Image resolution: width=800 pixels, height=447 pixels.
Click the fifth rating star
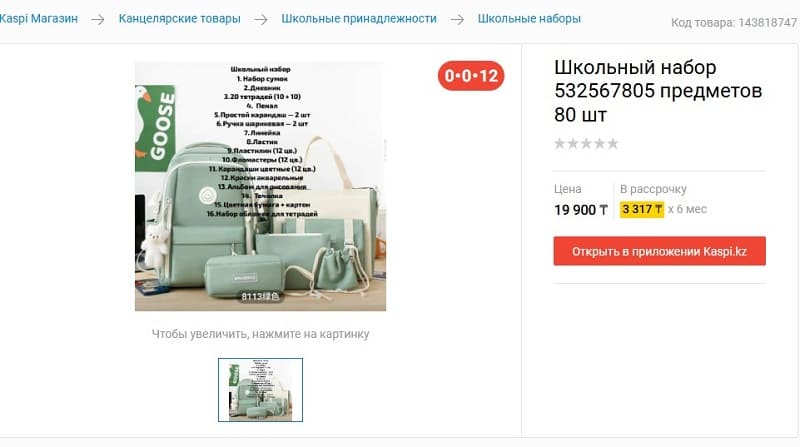(613, 143)
